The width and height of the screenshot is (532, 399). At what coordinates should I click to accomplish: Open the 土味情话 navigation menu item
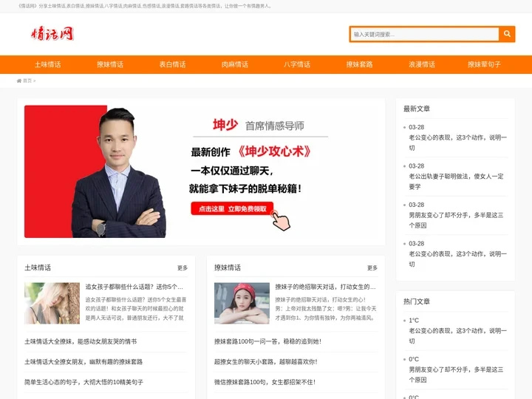[x=48, y=64]
